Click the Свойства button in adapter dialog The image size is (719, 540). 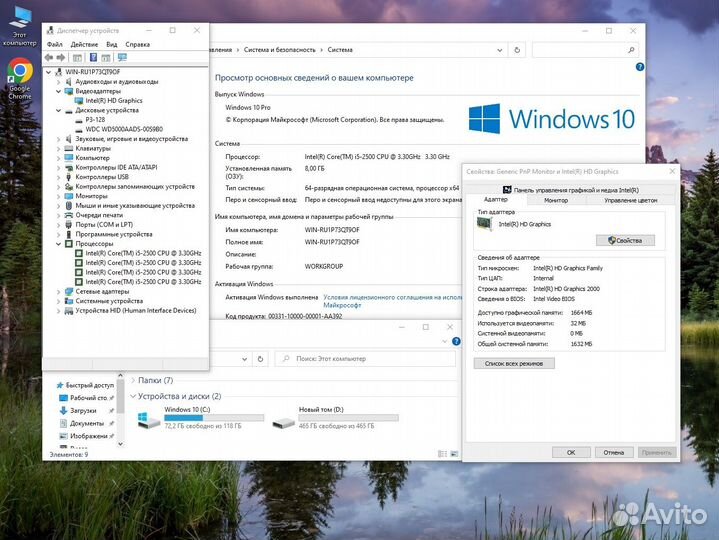coord(625,240)
